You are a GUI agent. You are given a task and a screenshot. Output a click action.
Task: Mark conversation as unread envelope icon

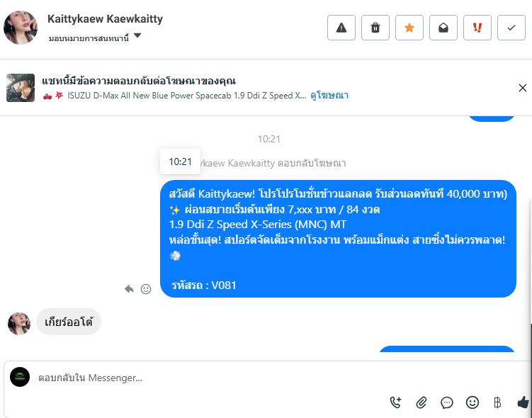(443, 28)
